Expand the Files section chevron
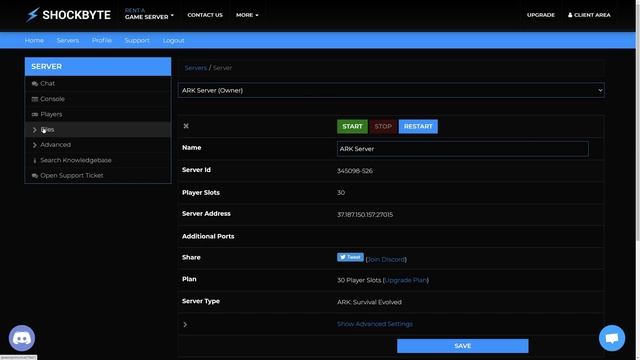640x360 pixels. click(x=35, y=130)
